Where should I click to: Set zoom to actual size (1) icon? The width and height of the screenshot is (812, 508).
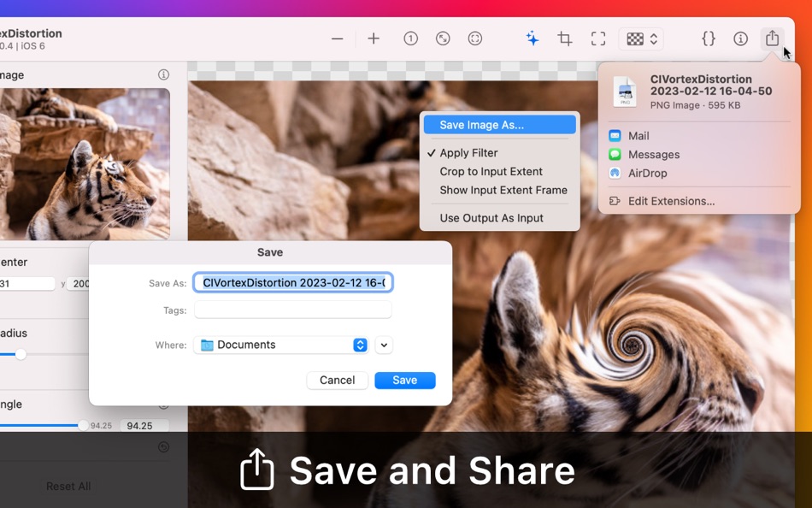click(x=410, y=38)
